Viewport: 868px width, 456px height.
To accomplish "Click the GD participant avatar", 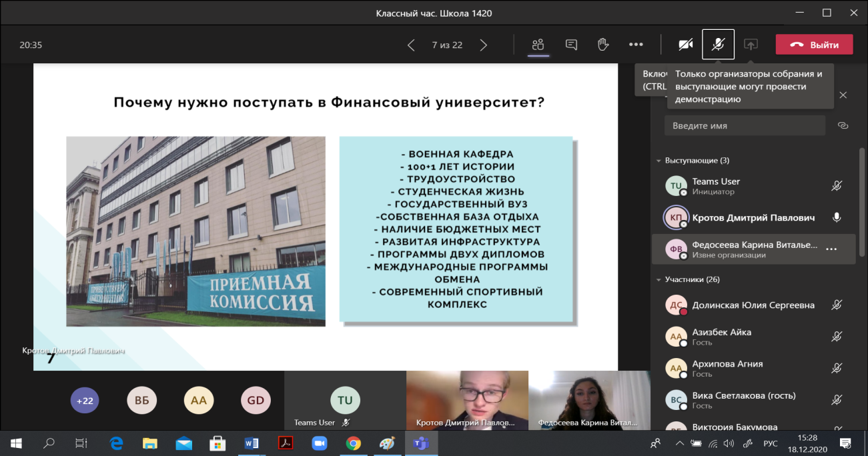I will click(x=256, y=401).
